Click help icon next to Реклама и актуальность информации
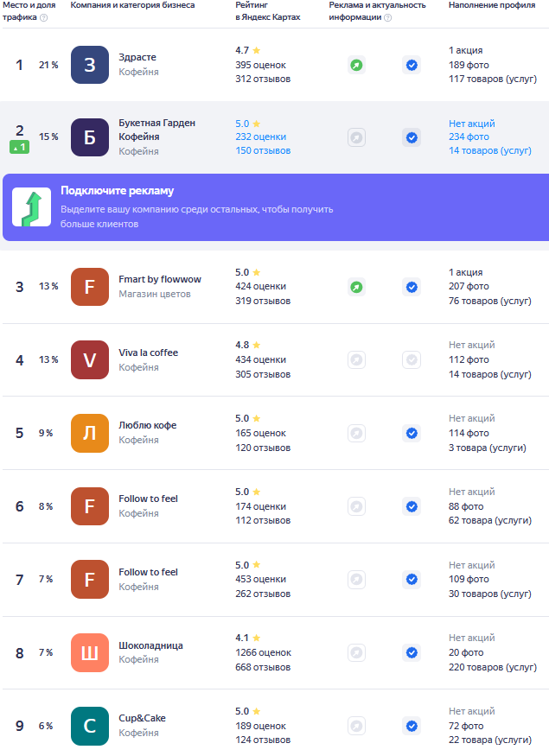 tap(387, 18)
